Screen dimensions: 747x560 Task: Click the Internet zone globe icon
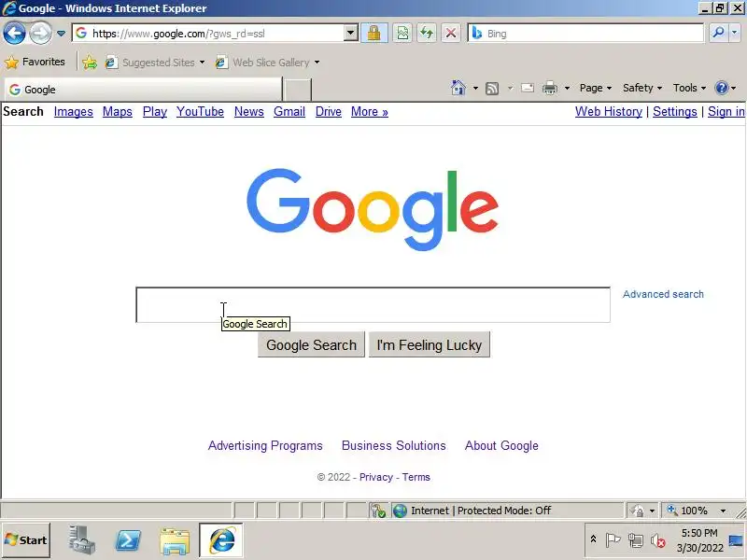tap(400, 511)
